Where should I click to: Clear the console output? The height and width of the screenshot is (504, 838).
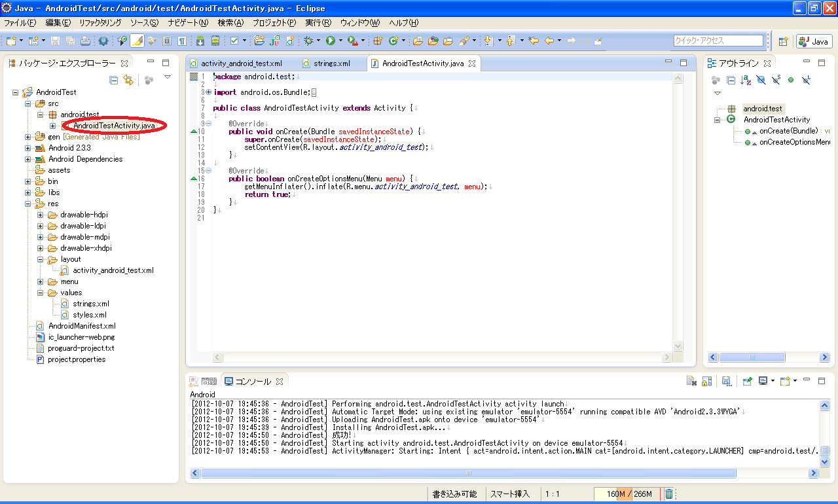coord(691,381)
